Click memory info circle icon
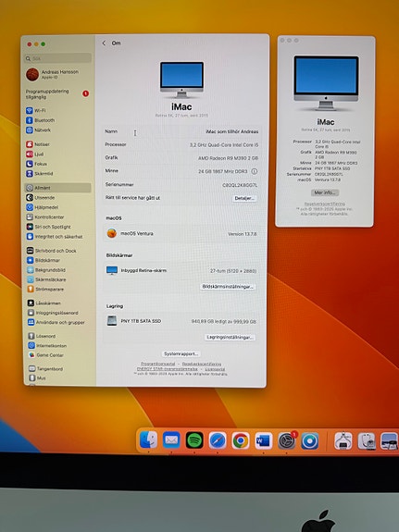The width and height of the screenshot is (399, 532). (x=254, y=172)
